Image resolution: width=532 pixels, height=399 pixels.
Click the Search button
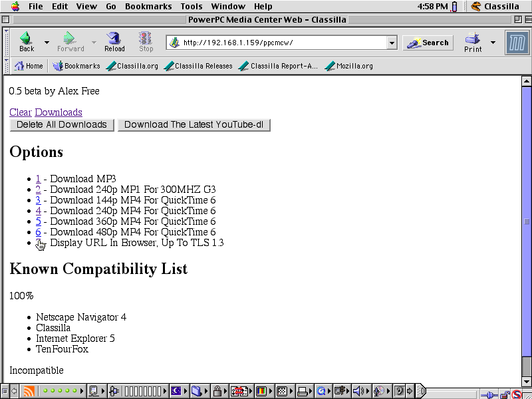point(428,43)
